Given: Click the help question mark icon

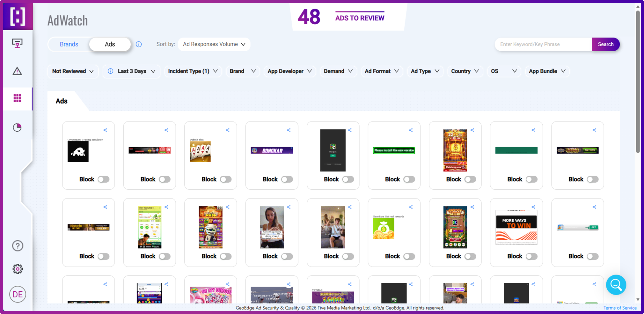Looking at the screenshot, I should (x=18, y=246).
